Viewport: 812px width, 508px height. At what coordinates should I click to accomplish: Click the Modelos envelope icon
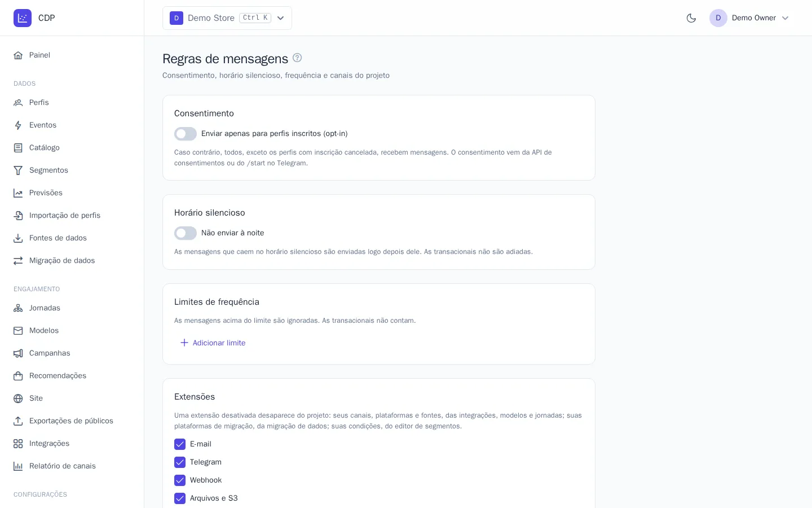18,331
